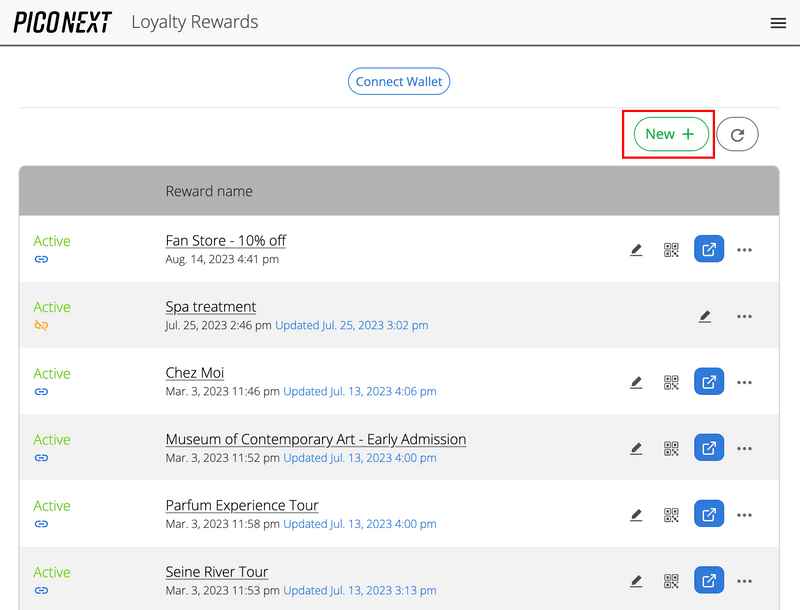Screen dimensions: 800x610
Task: Open the hamburger menu in the header
Action: 778,23
